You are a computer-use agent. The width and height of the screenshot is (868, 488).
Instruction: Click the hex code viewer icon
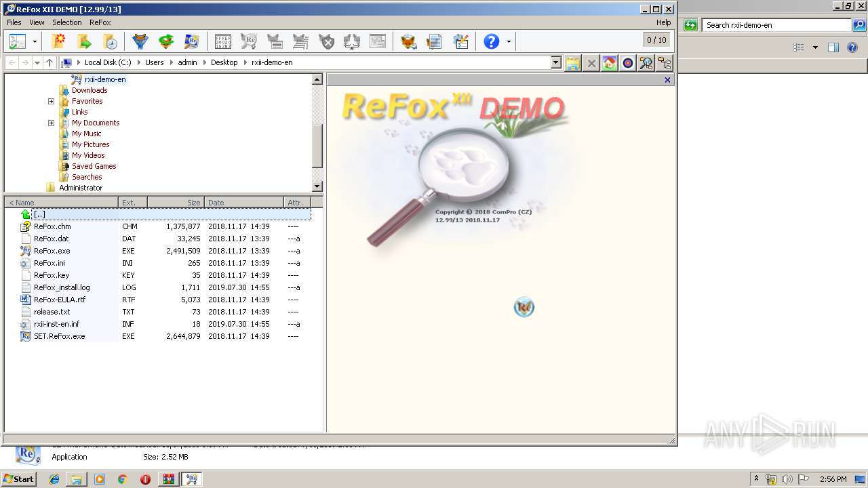click(222, 41)
